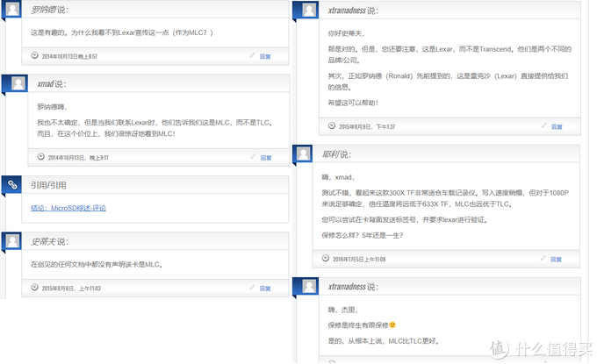This screenshot has height=364, width=597.
Task: Click 回复 under the first xtramadness comment
Action: point(557,127)
